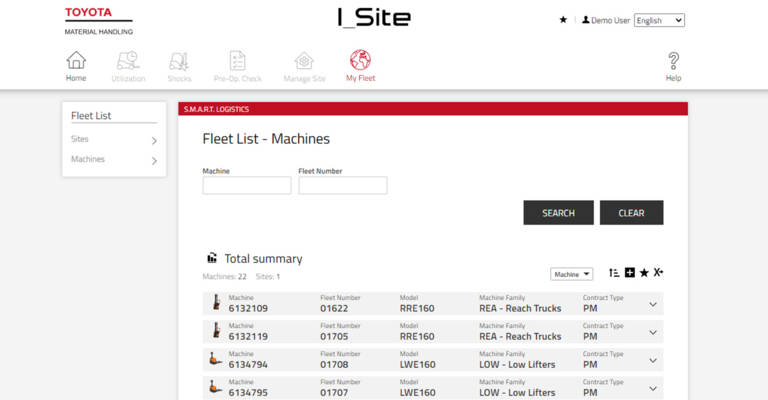This screenshot has height=400, width=768.
Task: Open the Help question mark icon
Action: tap(673, 61)
